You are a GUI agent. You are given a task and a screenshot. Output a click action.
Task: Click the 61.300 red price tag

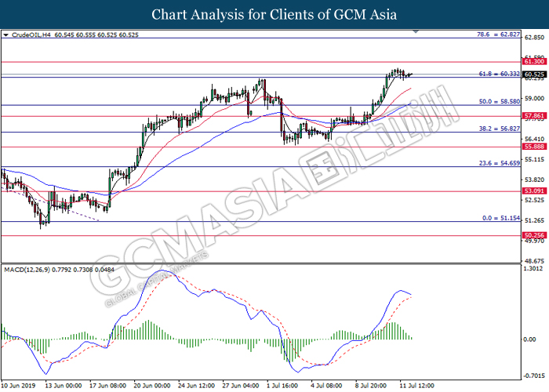tap(534, 62)
